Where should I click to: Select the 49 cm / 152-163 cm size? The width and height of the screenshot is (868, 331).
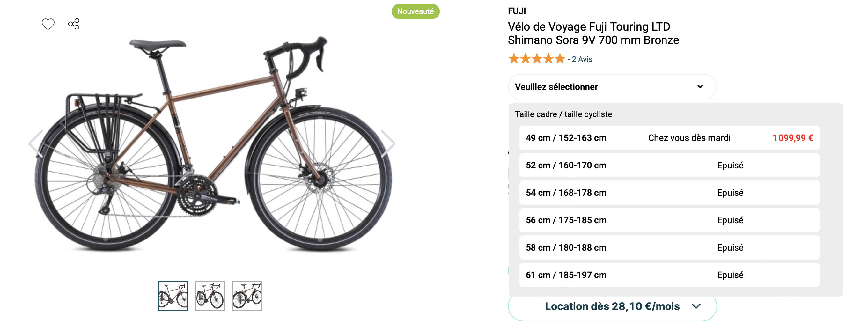[x=669, y=138]
